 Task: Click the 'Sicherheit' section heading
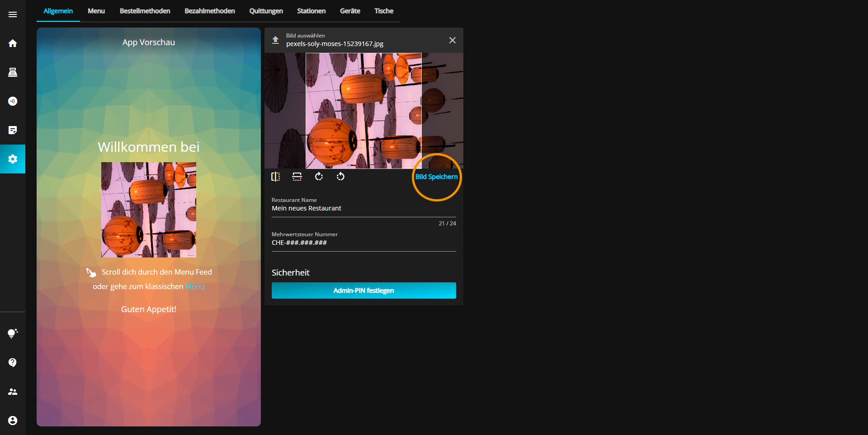coord(291,272)
